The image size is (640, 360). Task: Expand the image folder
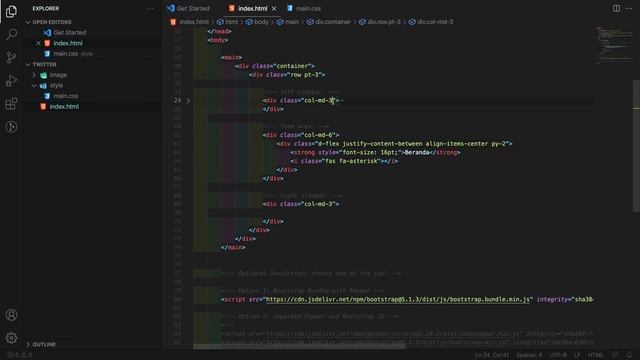tap(34, 75)
